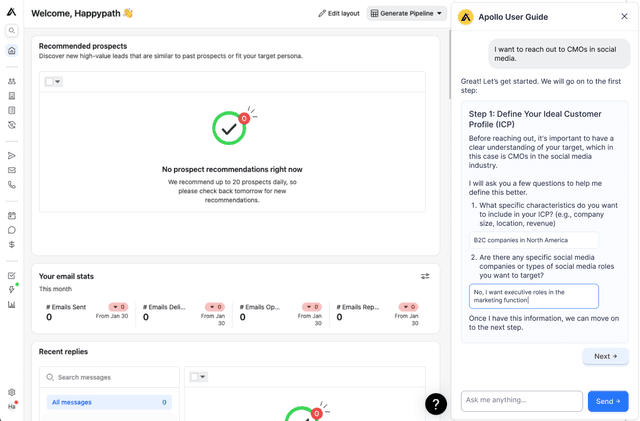Click the No prospect recommendations right now text
The image size is (640, 421).
point(232,169)
